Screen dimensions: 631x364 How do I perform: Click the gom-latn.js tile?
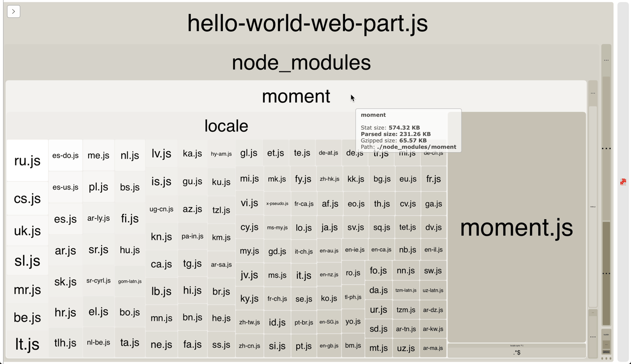coord(130,281)
